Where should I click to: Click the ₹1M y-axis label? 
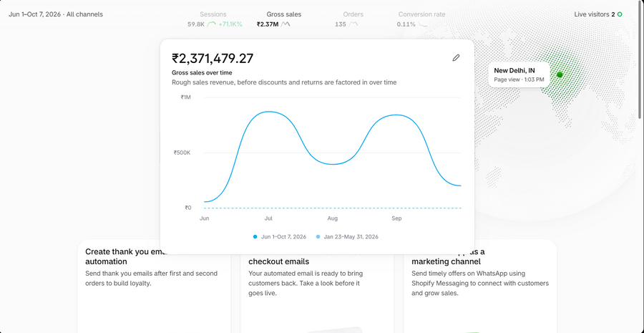click(185, 97)
